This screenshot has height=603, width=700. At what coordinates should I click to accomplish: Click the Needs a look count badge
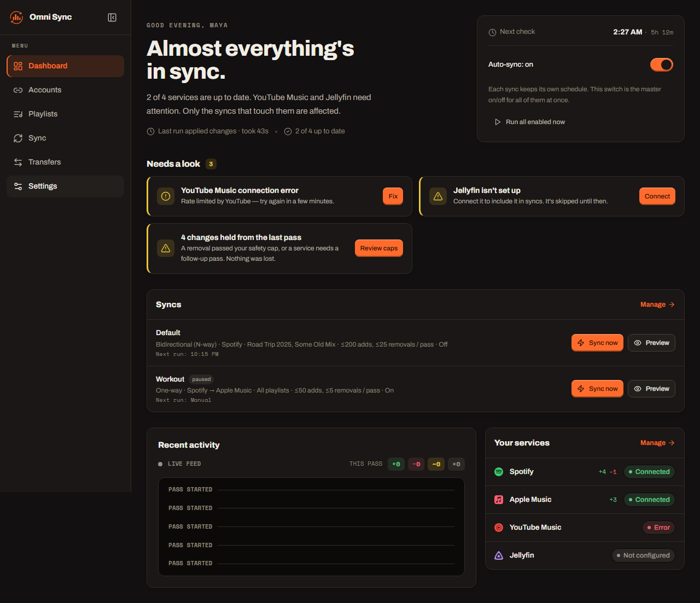[x=211, y=164]
